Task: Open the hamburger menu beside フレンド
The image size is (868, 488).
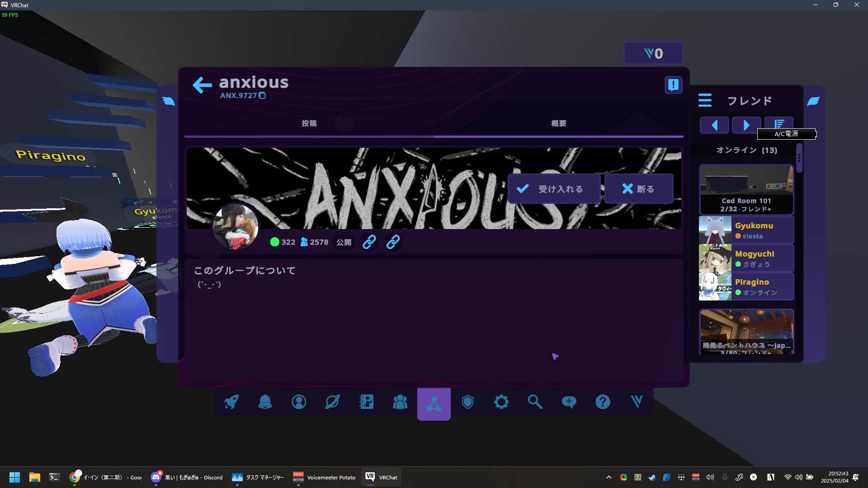Action: 704,100
